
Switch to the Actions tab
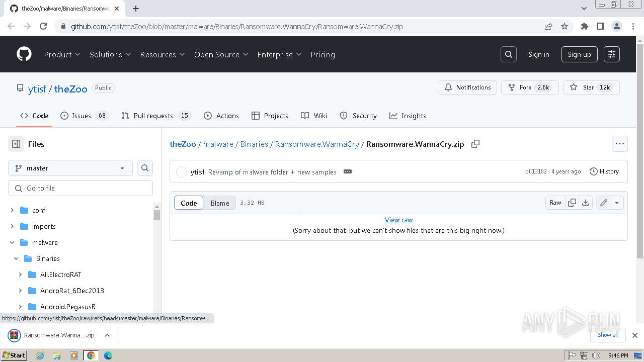point(221,116)
